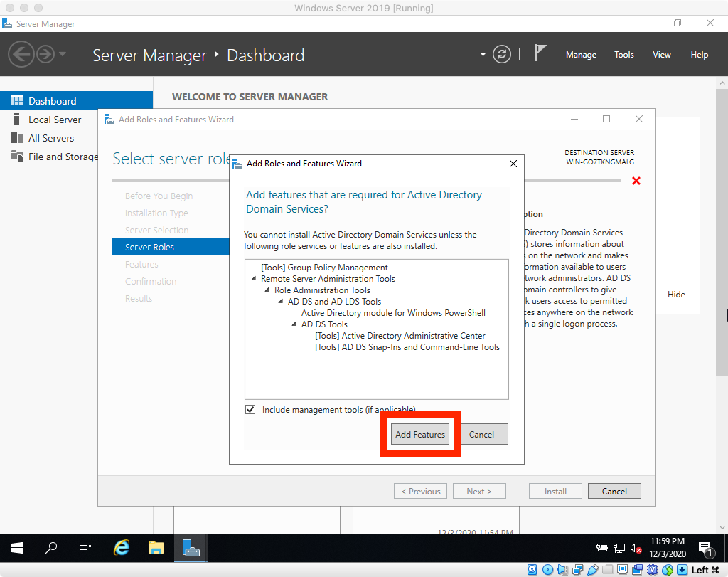Click the Local Server icon in sidebar
This screenshot has height=577, width=728.
point(17,119)
